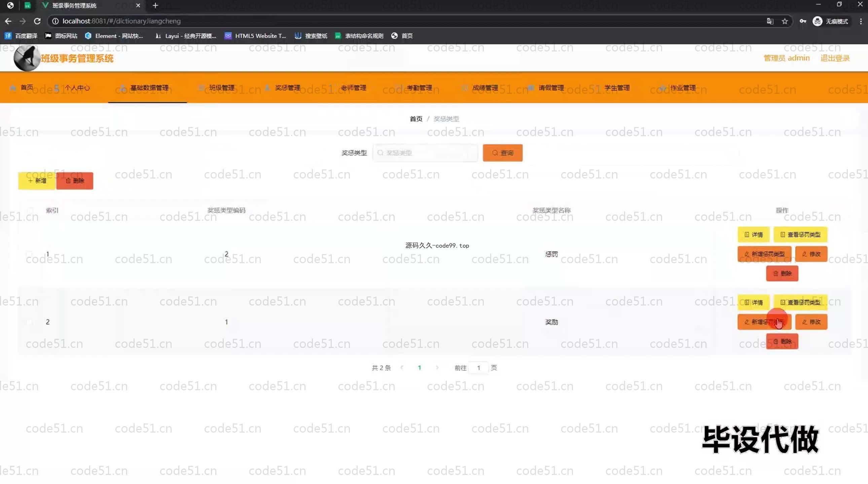Open the 表结构命名规则 bookmark
The image size is (868, 484).
pyautogui.click(x=359, y=36)
